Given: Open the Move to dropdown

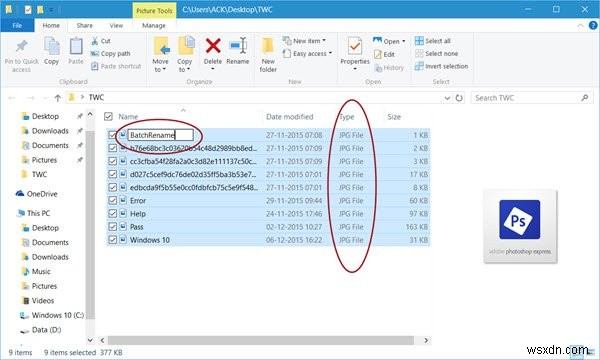Looking at the screenshot, I should [161, 65].
